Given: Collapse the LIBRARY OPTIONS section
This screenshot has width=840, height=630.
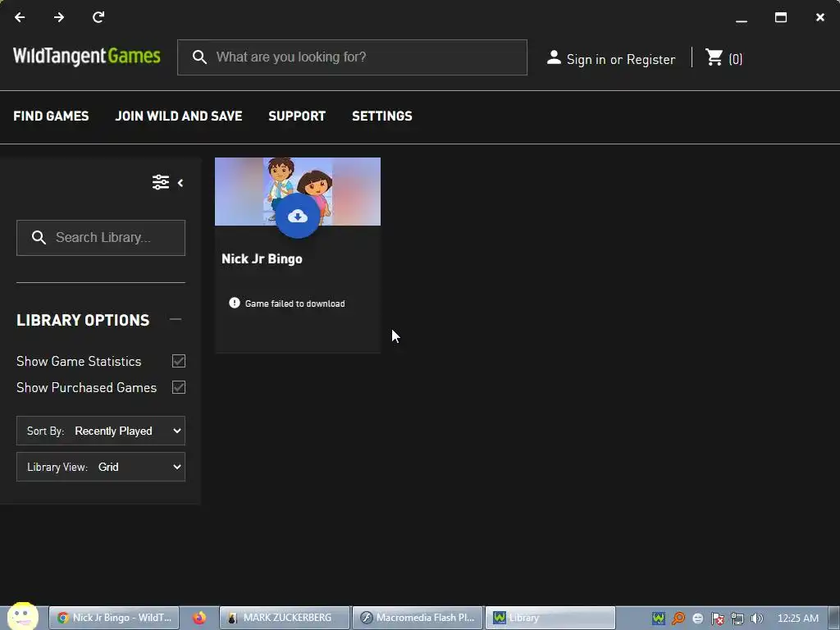Looking at the screenshot, I should point(176,319).
